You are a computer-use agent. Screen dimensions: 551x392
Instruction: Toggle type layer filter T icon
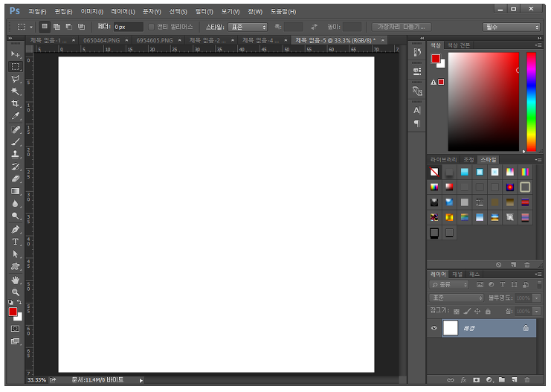[x=503, y=285]
